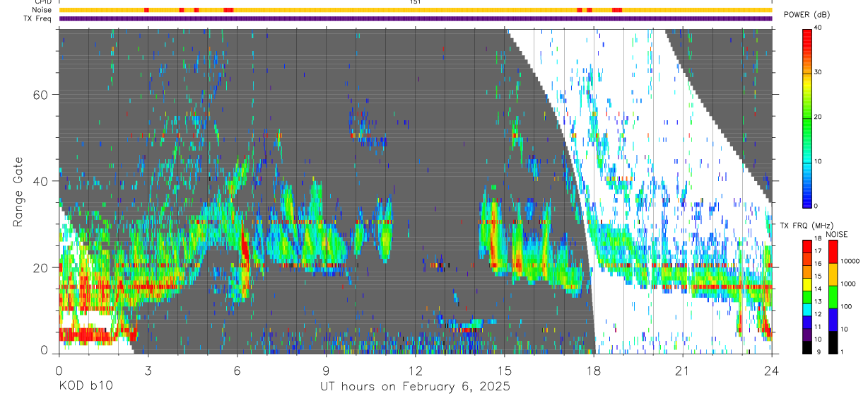The image size is (868, 401).
Task: Click the '17' value on TX FRQ scale
Action: coord(818,251)
